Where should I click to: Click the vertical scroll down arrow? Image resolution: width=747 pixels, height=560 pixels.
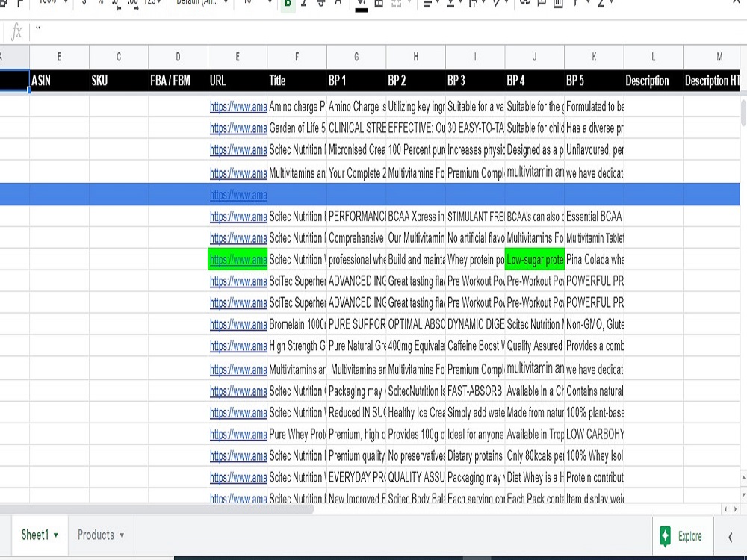743,495
